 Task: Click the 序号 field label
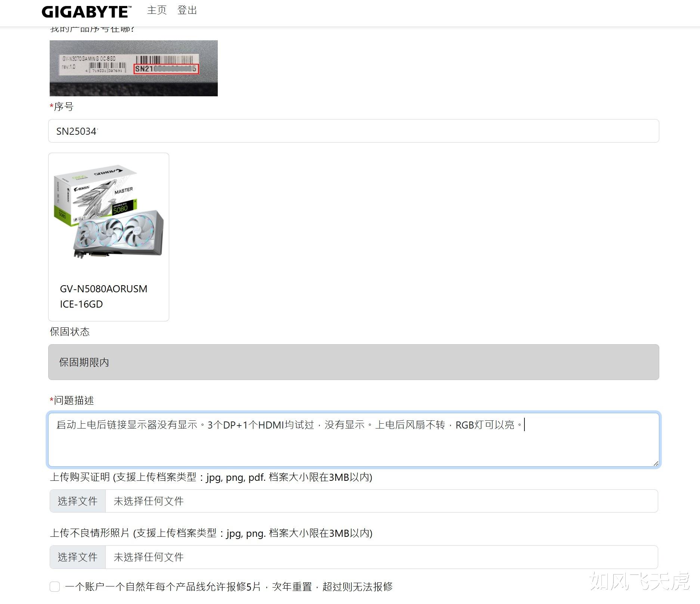pos(62,107)
